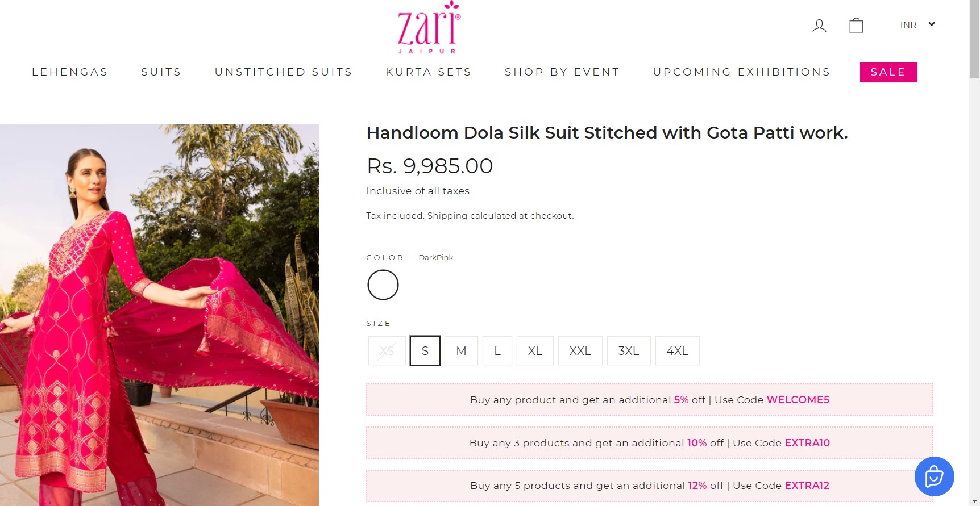980x506 pixels.
Task: Select size S option
Action: (x=425, y=351)
